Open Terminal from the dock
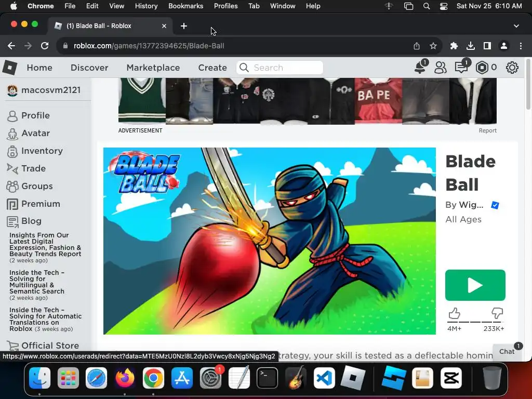 [x=268, y=378]
